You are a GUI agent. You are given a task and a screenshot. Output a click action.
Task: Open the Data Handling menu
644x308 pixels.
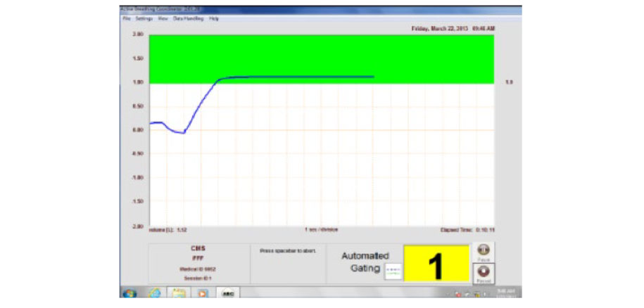[x=188, y=19]
